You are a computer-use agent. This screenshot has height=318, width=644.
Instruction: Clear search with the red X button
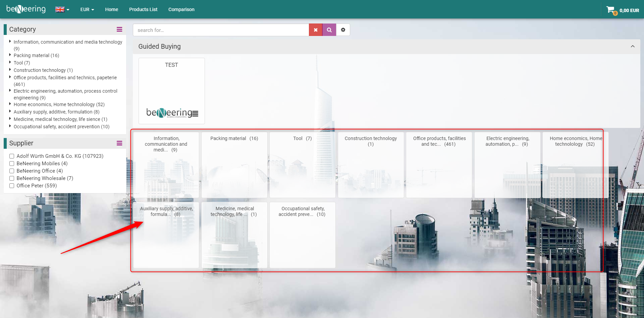point(316,30)
